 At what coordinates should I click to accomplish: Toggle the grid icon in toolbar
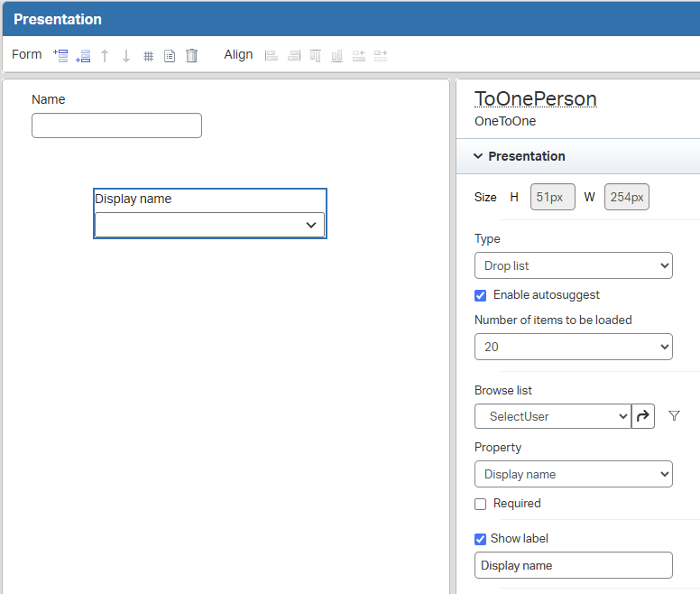[x=149, y=56]
